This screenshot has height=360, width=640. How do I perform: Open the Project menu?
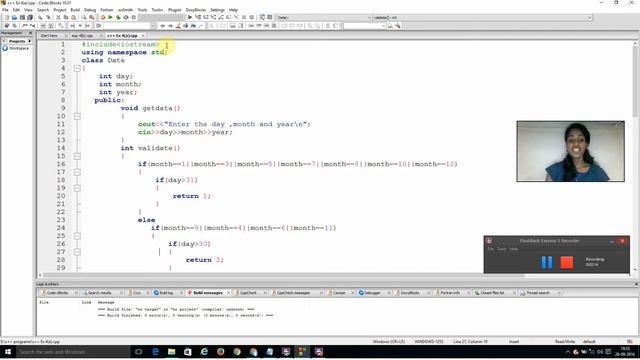60,10
